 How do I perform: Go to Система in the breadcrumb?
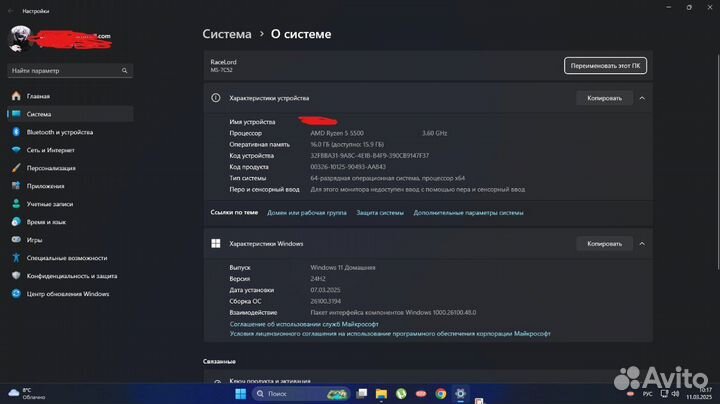point(227,34)
